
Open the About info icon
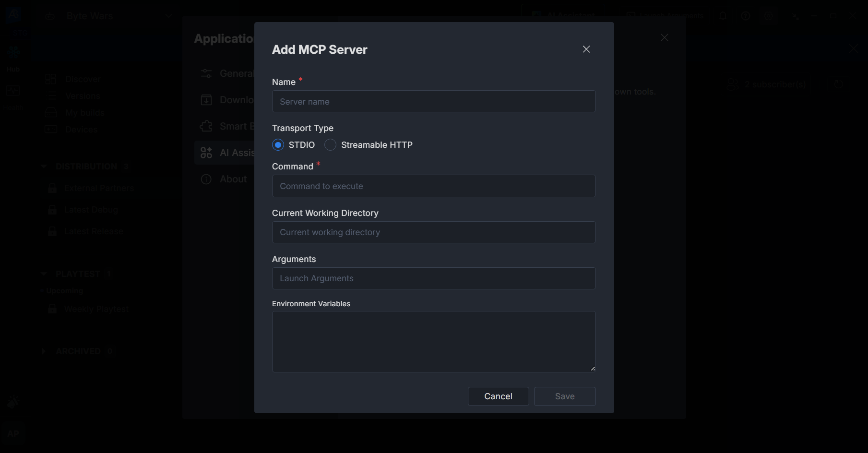206,179
